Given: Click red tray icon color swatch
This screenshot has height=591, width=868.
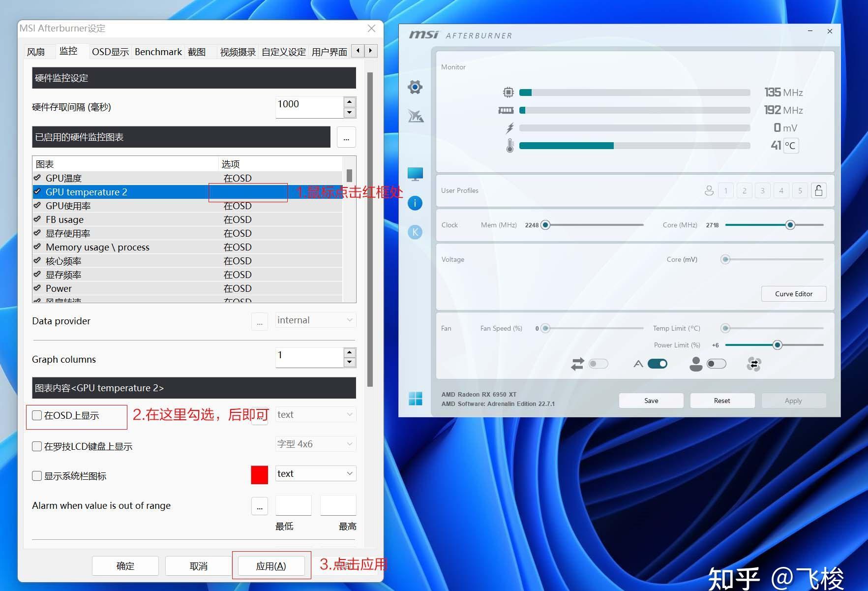Looking at the screenshot, I should 260,475.
